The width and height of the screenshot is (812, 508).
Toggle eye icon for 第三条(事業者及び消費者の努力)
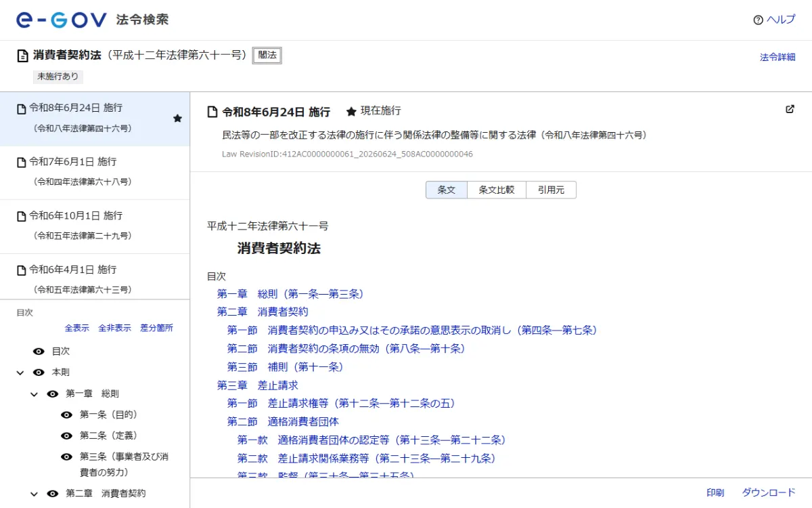pyautogui.click(x=66, y=457)
